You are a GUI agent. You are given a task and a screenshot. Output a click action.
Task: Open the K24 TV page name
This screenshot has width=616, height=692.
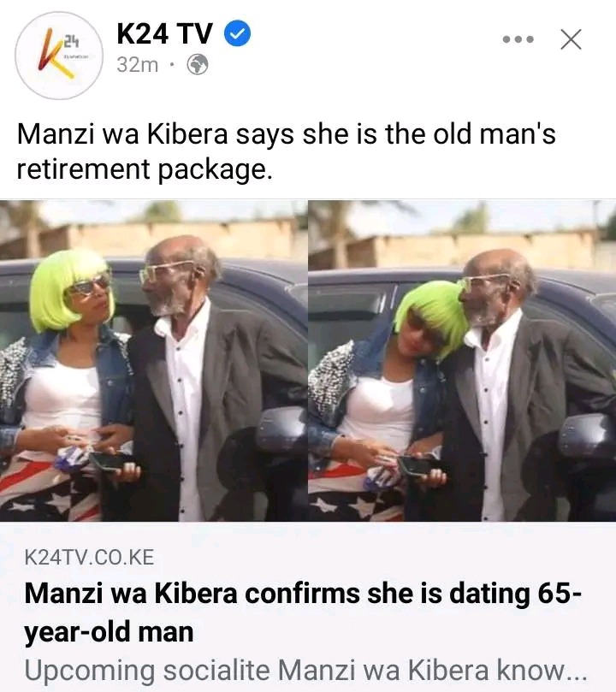coord(164,33)
